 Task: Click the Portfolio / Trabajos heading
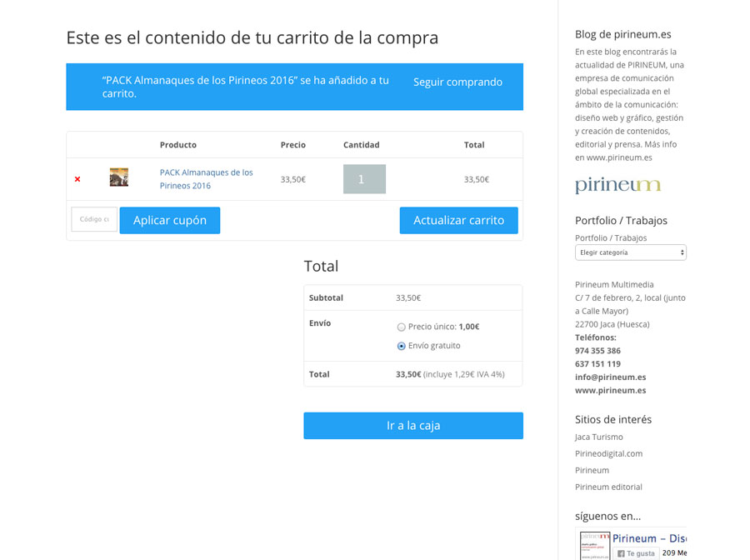tap(621, 221)
